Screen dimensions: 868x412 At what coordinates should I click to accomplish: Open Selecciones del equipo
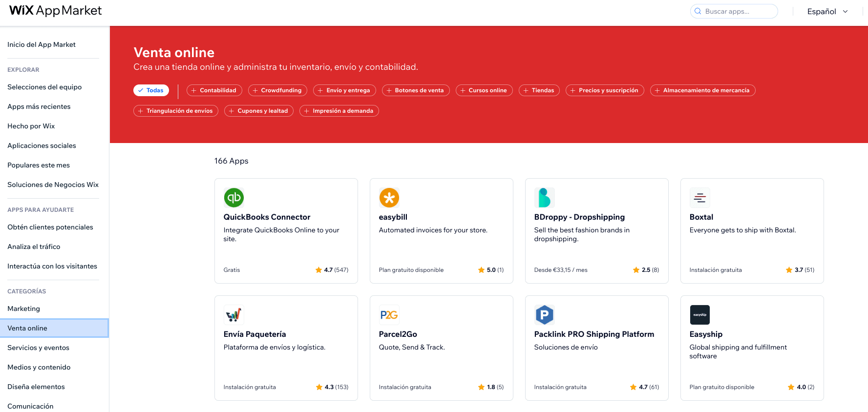pos(44,87)
